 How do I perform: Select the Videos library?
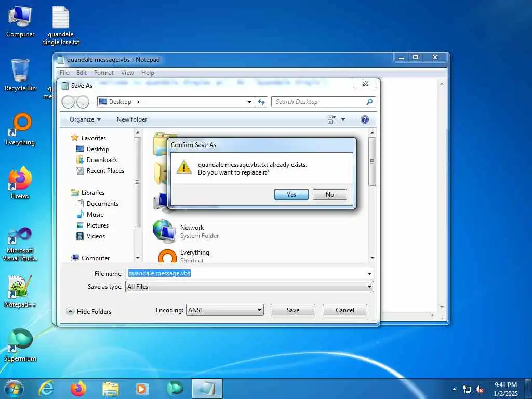(90, 236)
